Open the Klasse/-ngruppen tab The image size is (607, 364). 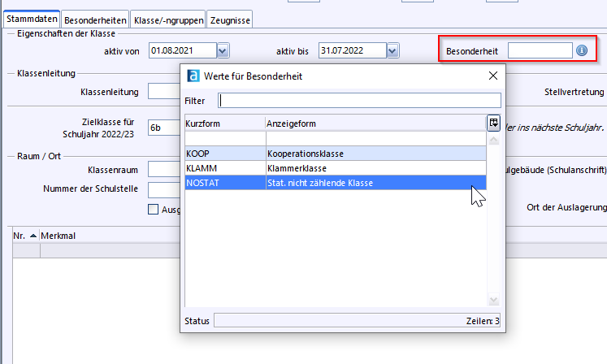tap(167, 19)
